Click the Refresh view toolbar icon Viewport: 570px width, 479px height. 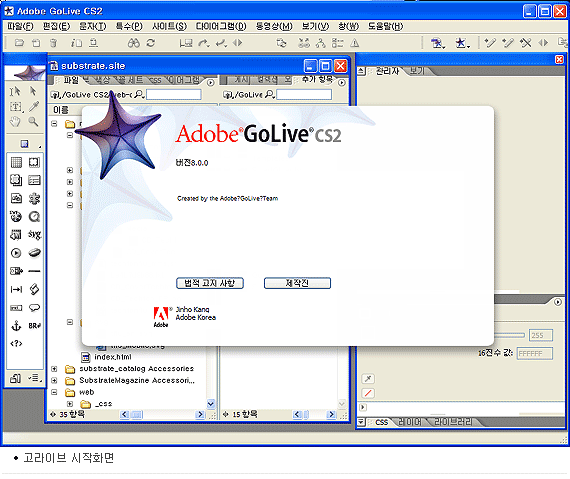(x=151, y=43)
